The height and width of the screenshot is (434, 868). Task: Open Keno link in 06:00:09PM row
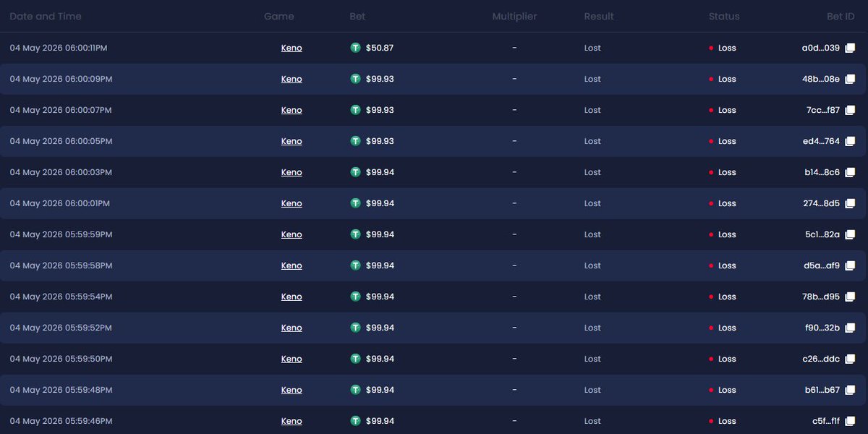292,79
